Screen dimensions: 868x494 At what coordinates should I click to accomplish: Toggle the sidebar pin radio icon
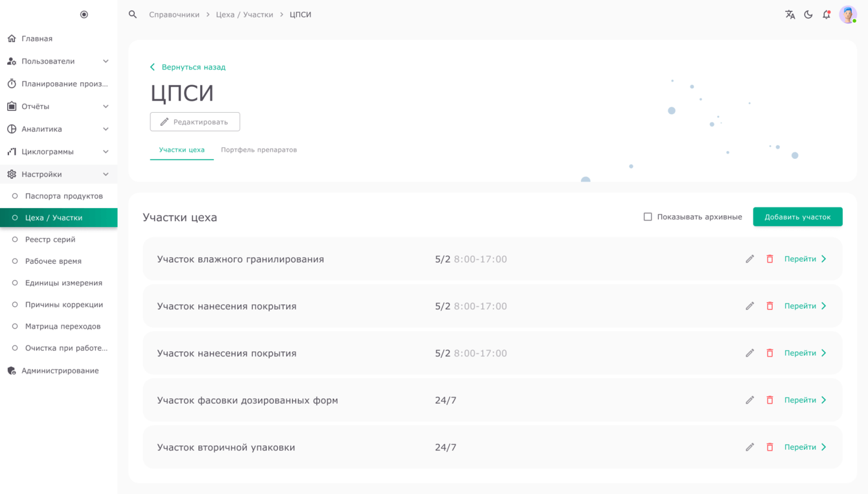click(84, 14)
